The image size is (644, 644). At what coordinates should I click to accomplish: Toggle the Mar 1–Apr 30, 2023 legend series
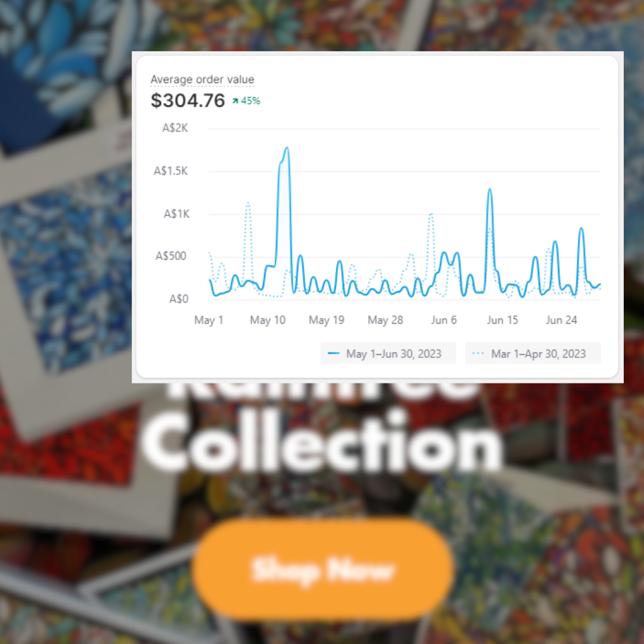[532, 354]
